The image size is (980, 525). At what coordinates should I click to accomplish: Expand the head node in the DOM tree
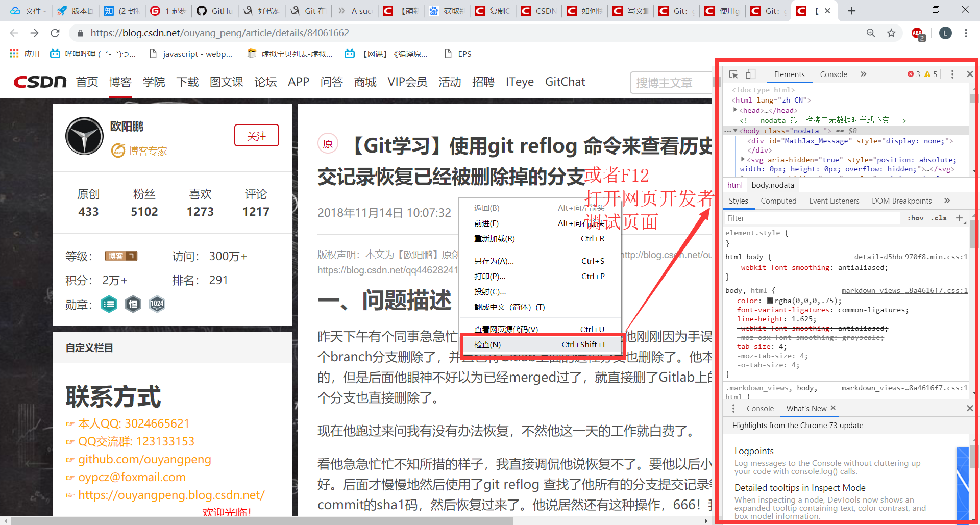pyautogui.click(x=735, y=110)
